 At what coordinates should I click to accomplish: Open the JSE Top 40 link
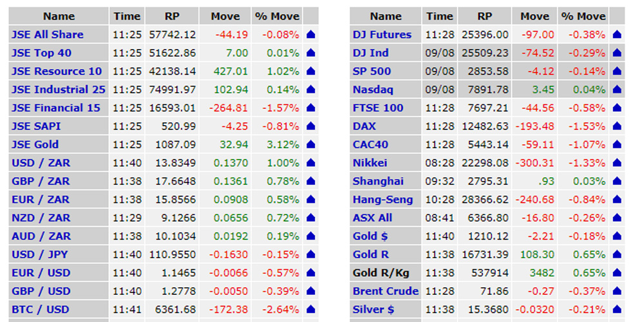click(41, 53)
